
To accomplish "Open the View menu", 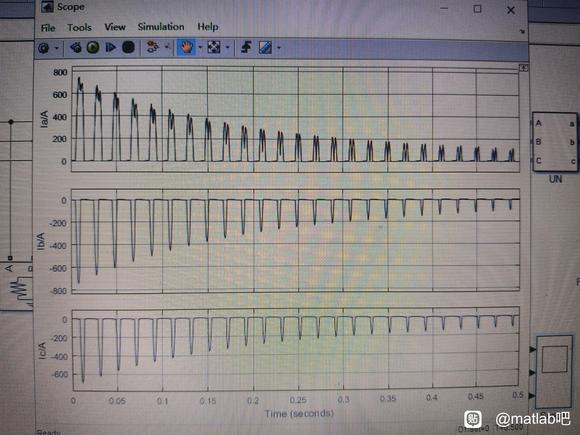I will click(x=115, y=27).
